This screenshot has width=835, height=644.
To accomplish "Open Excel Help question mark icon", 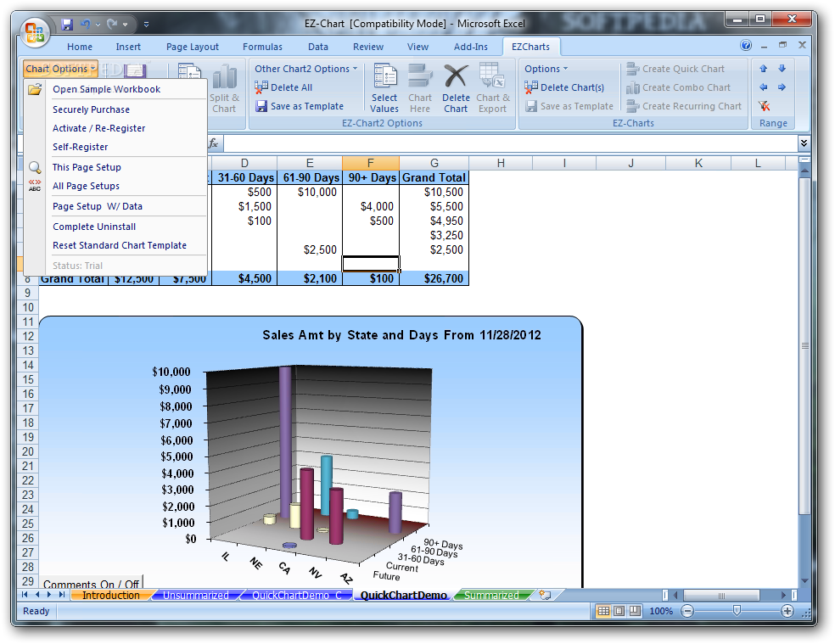I will 746,45.
